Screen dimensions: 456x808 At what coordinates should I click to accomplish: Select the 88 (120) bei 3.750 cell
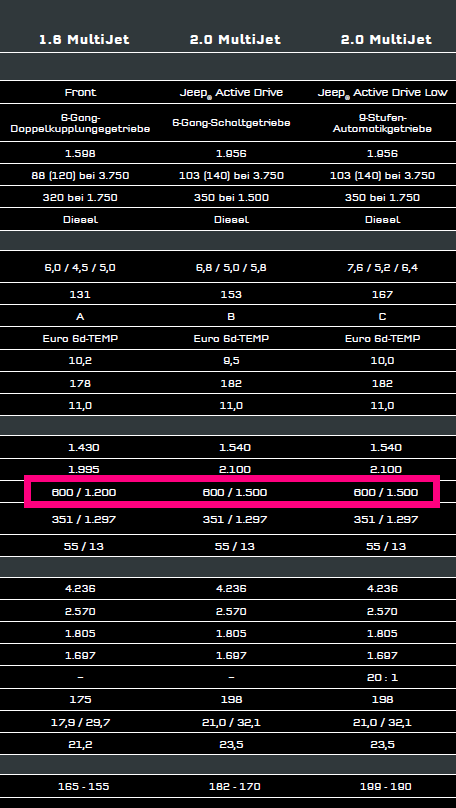pyautogui.click(x=80, y=176)
